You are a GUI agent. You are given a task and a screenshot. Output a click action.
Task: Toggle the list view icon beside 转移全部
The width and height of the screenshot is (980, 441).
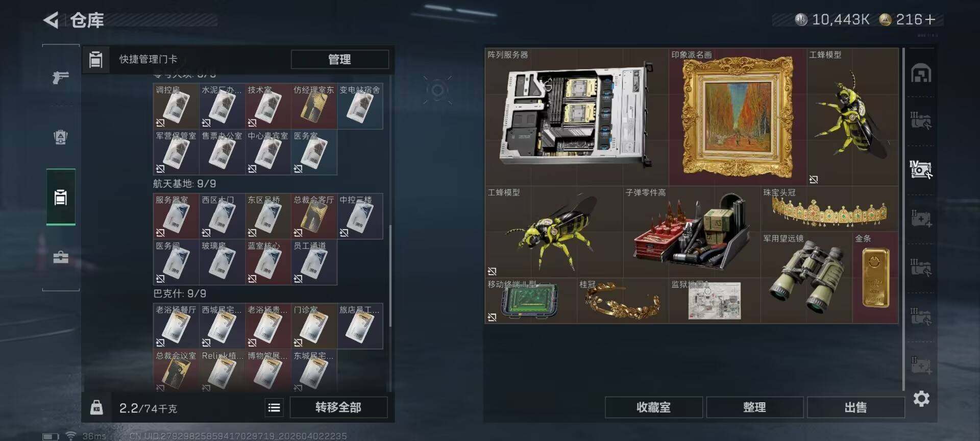click(x=274, y=407)
